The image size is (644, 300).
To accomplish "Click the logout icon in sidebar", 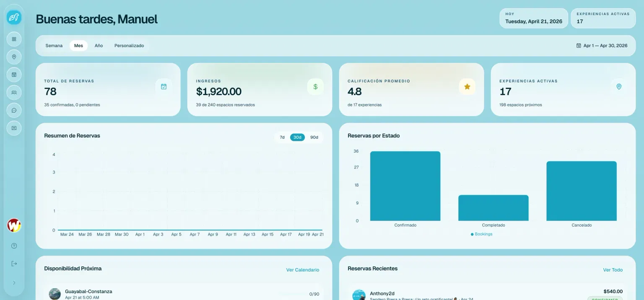I will click(14, 264).
